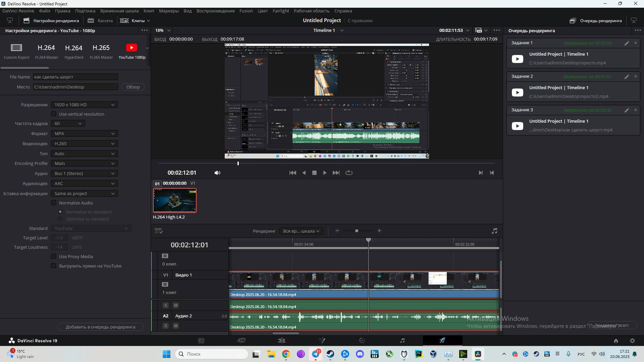
Task: Remove Задание 2 from render queue
Action: pyautogui.click(x=635, y=76)
